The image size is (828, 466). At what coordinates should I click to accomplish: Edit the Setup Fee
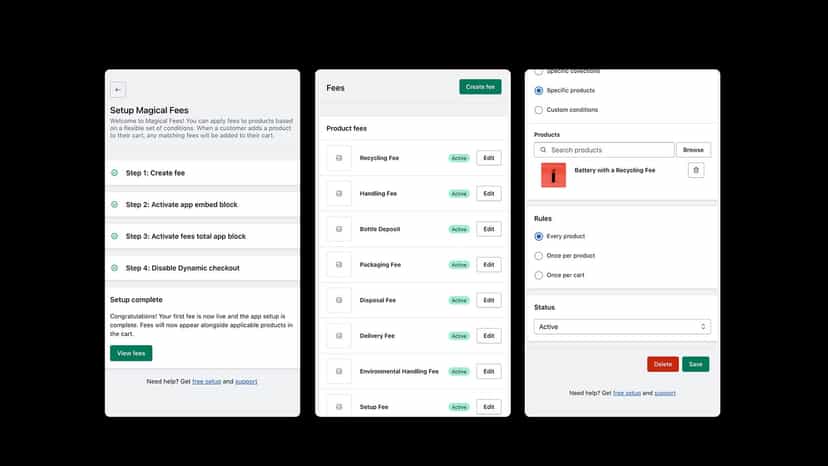point(489,407)
